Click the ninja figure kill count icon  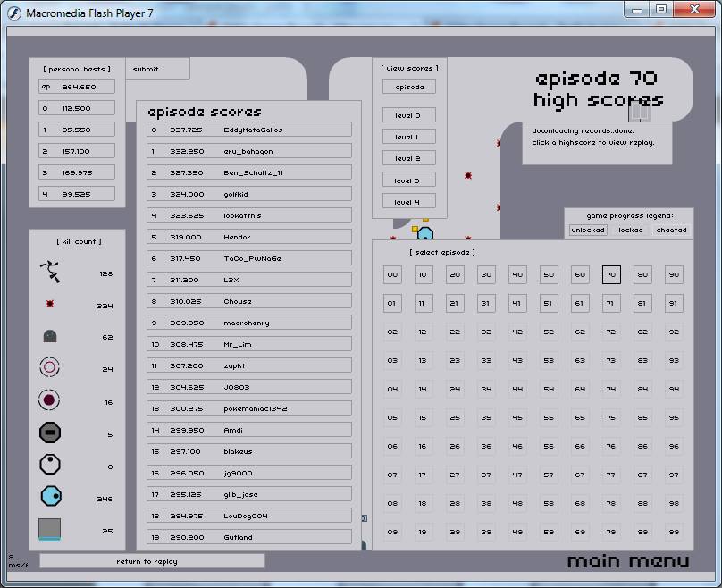pyautogui.click(x=50, y=272)
